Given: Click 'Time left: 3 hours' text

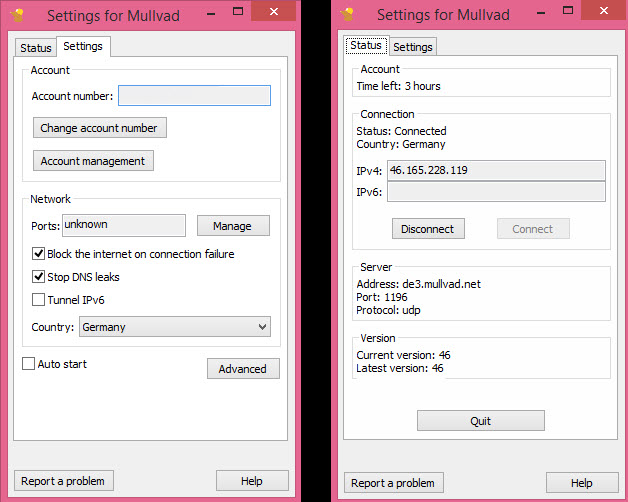Looking at the screenshot, I should point(399,86).
